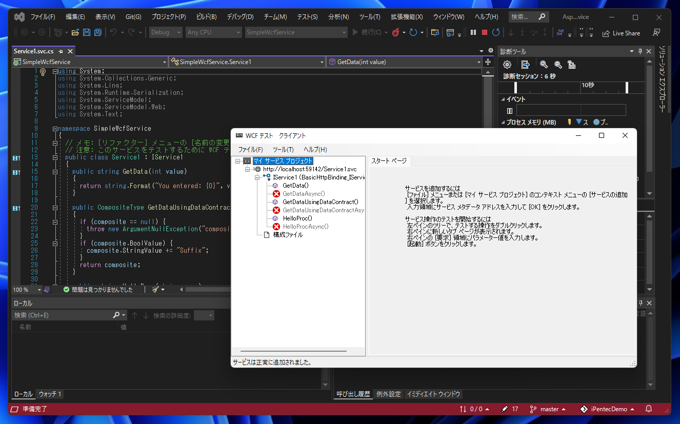Click the diagnostic tools reset view icon
Image resolution: width=680 pixels, height=424 pixels.
point(572,65)
